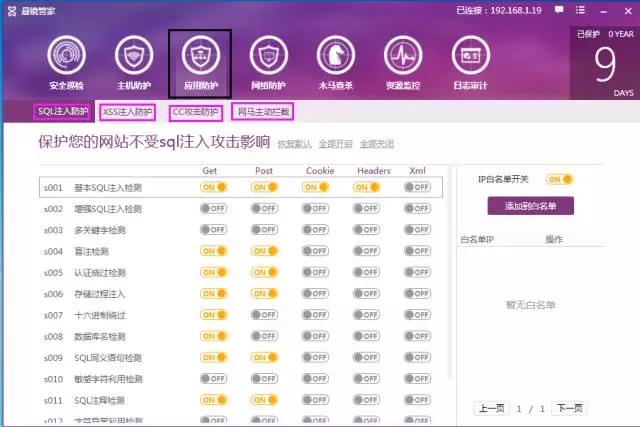Click the Post column header

tap(264, 171)
